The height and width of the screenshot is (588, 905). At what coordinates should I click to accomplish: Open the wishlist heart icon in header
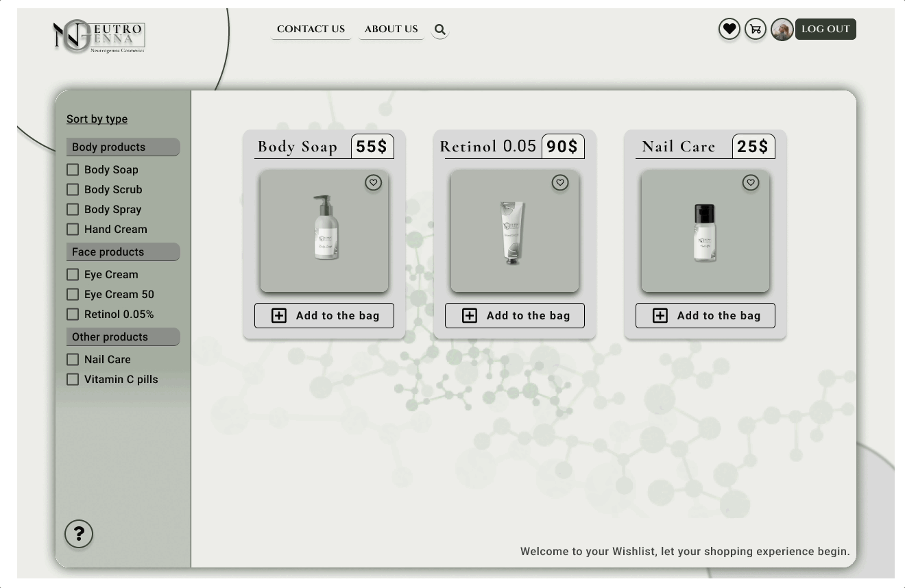729,29
